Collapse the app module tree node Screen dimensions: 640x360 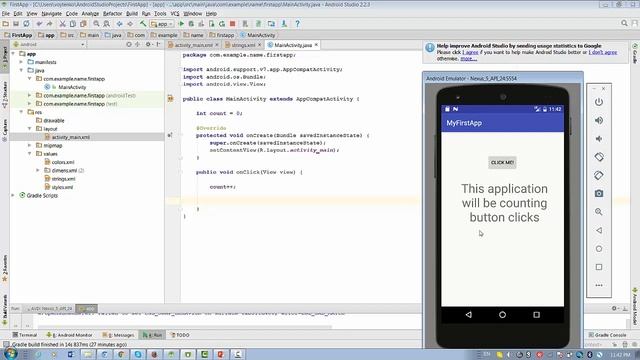click(x=13, y=53)
